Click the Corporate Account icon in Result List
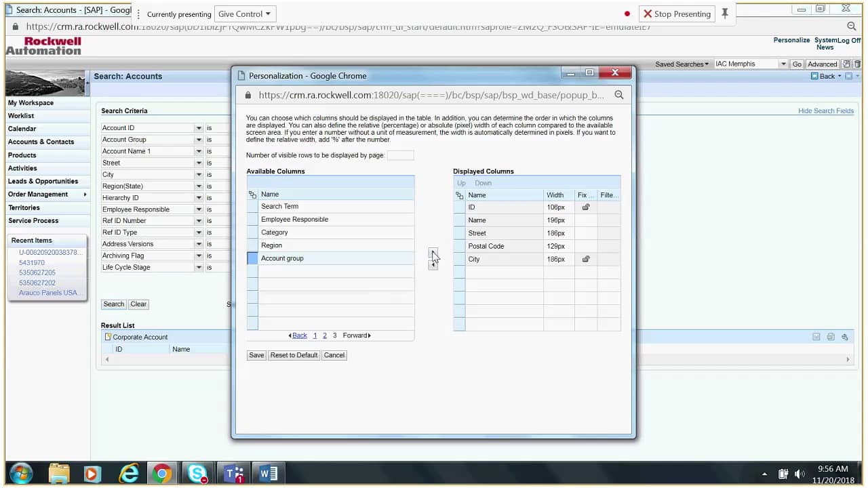868x488 pixels. click(x=108, y=337)
